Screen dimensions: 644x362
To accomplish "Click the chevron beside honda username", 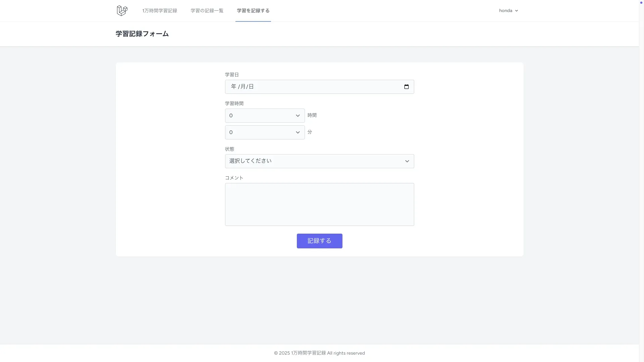I will click(x=517, y=11).
